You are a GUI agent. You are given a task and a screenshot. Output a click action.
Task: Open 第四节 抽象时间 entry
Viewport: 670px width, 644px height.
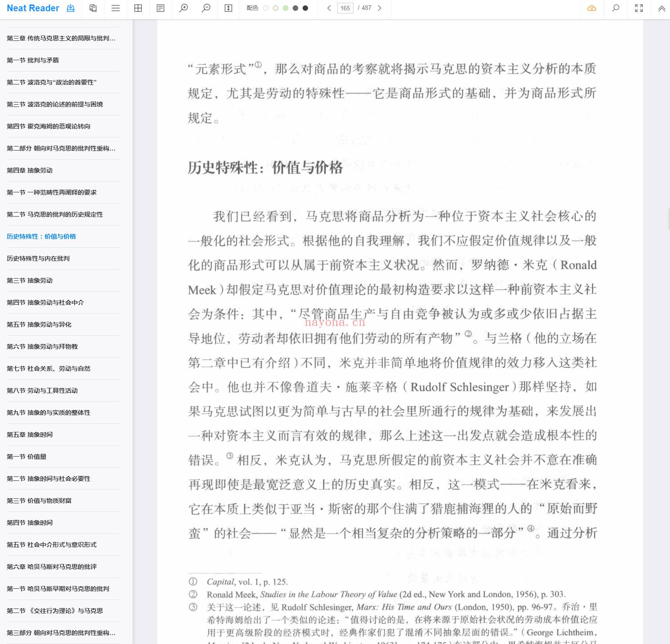(x=30, y=523)
